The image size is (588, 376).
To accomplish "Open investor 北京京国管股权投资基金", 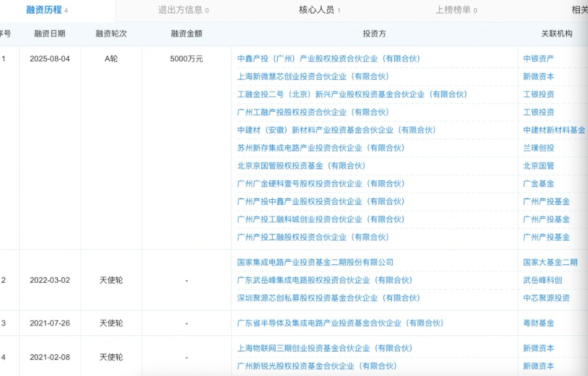I will [x=301, y=166].
